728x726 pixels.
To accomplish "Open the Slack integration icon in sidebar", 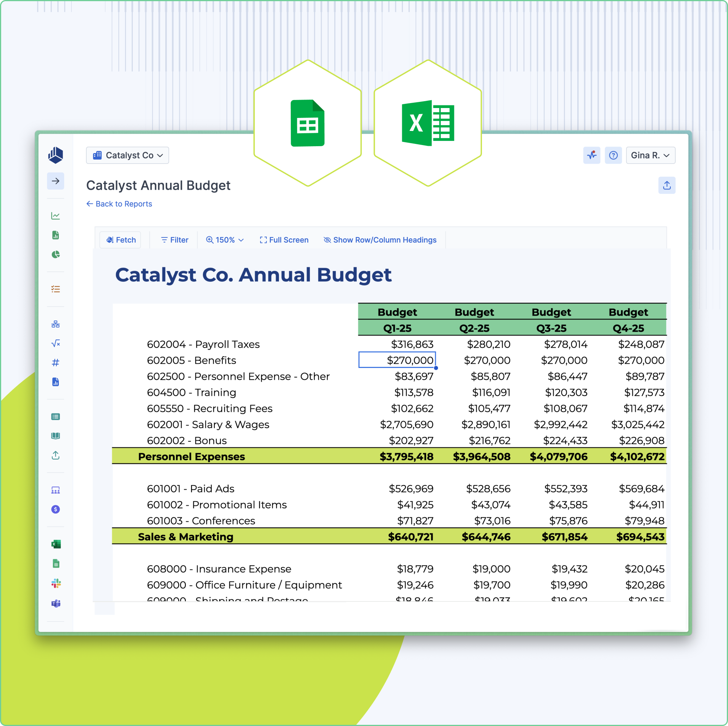I will [56, 583].
